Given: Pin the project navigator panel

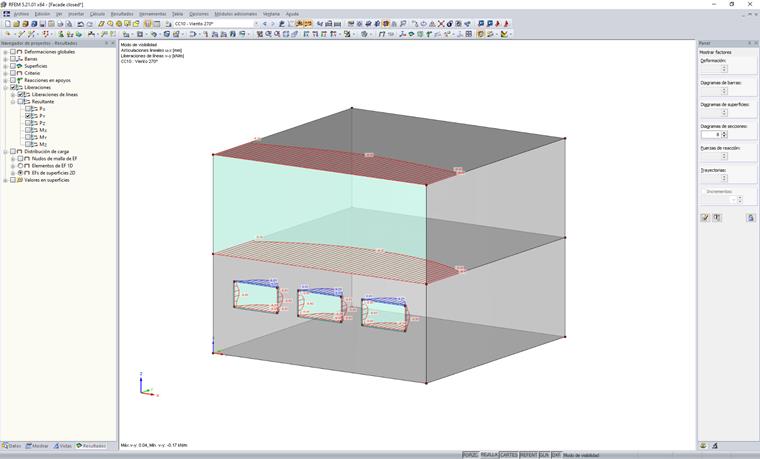Looking at the screenshot, I should coord(107,43).
